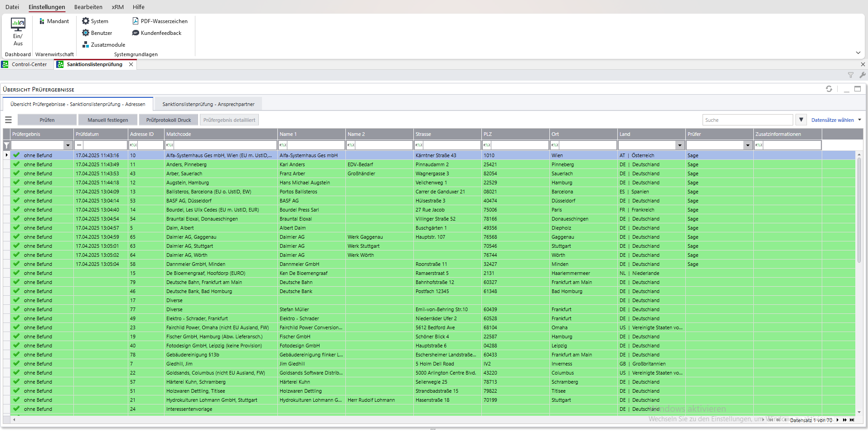
Task: Open Benutzer settings in ribbon
Action: (x=97, y=33)
